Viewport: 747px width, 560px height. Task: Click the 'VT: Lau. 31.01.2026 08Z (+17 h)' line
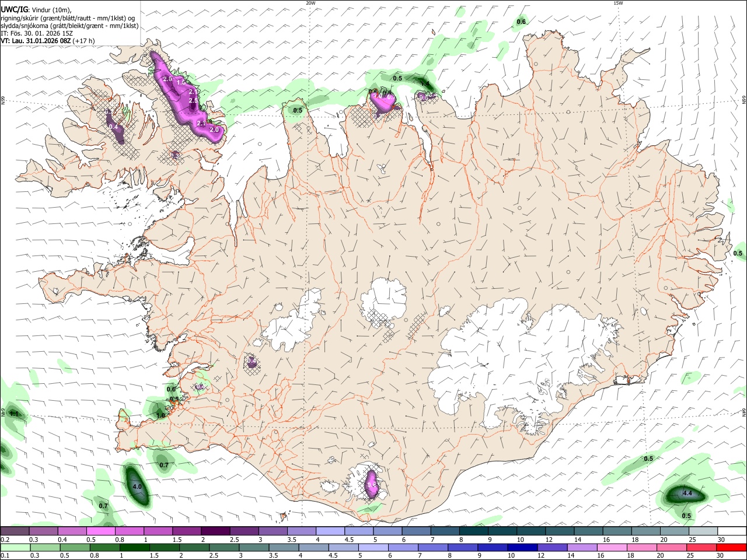point(47,41)
